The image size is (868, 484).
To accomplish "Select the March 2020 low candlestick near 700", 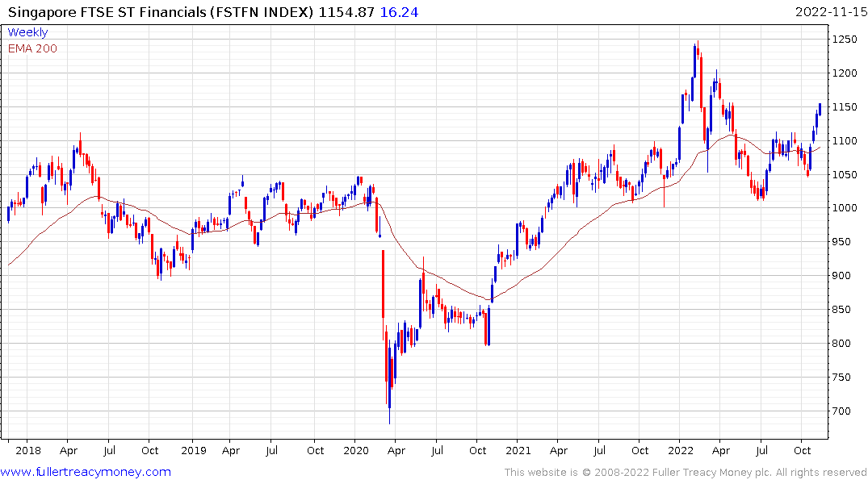I will click(x=389, y=382).
